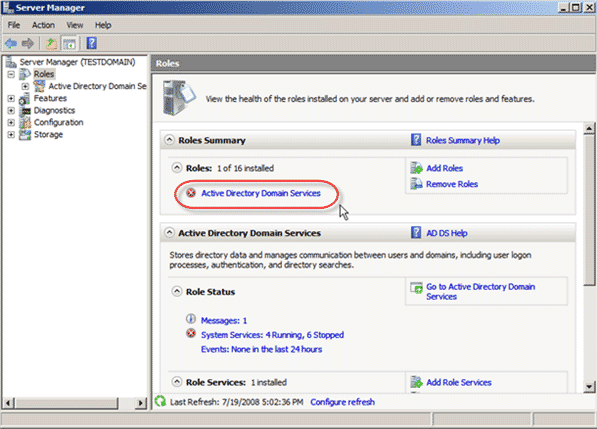Click the Roles Summary Help link
Viewport: 597px width, 429px height.
[x=463, y=140]
